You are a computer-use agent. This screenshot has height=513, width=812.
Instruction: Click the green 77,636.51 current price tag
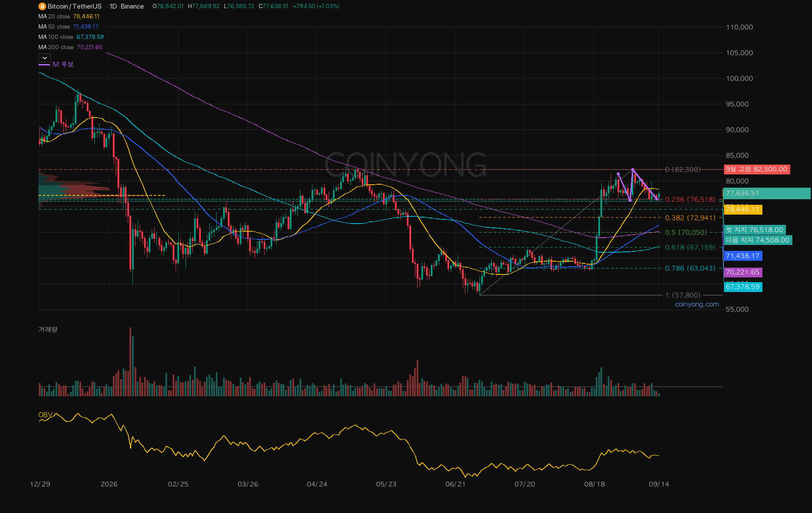767,193
